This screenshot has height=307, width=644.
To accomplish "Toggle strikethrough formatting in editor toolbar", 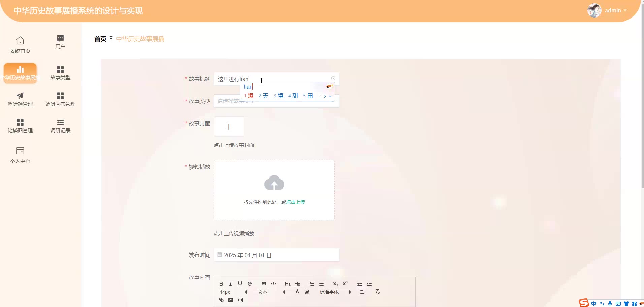I will pos(250,284).
